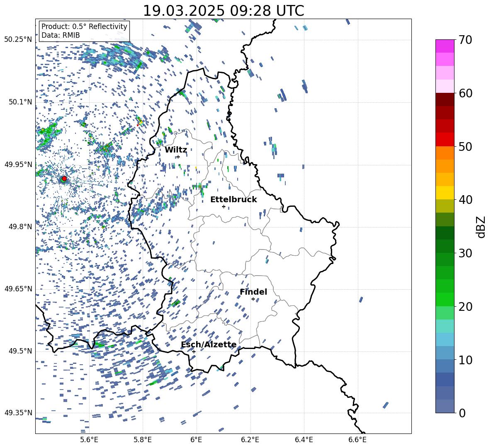Pick the light cyan colorbar swatch below 20
The height and width of the screenshot is (448, 491).
pyautogui.click(x=445, y=326)
